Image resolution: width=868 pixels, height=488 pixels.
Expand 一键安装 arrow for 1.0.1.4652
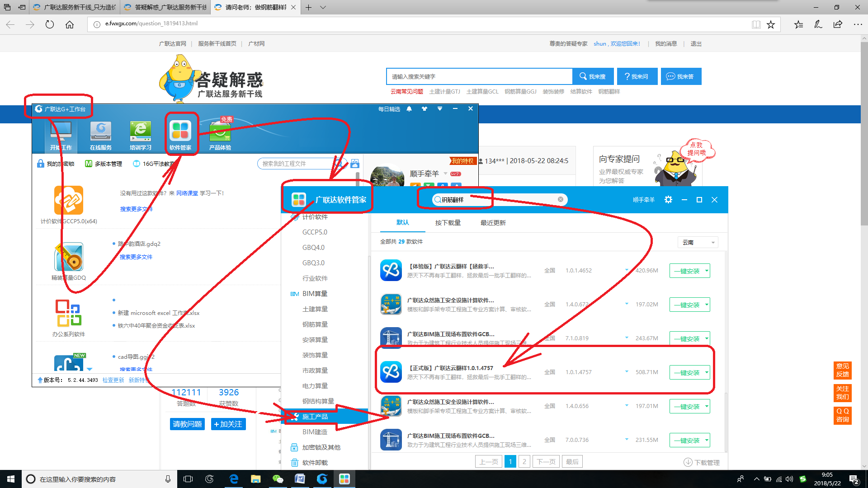[x=707, y=271]
